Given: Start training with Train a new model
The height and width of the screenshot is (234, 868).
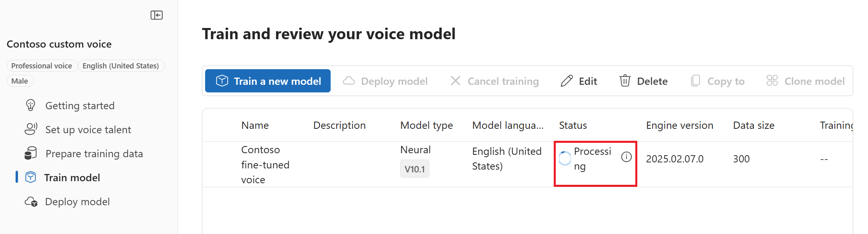Looking at the screenshot, I should click(x=268, y=81).
